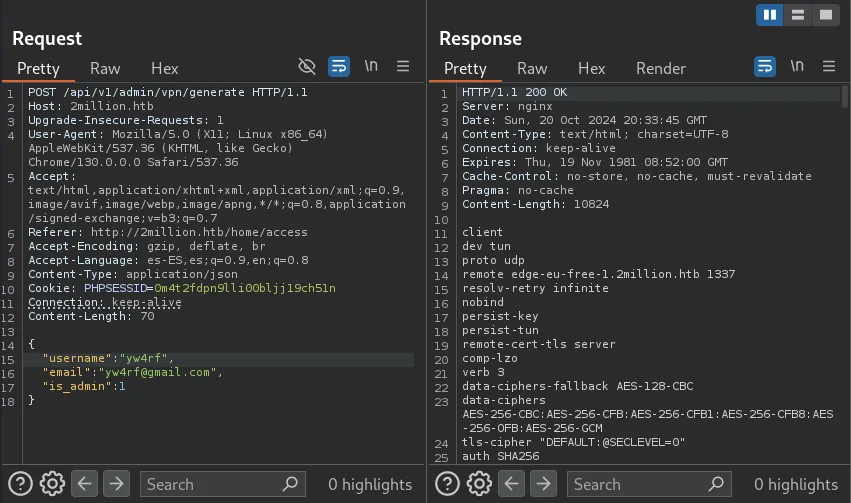Open Request panel hamburger options menu
The width and height of the screenshot is (851, 503).
(403, 67)
